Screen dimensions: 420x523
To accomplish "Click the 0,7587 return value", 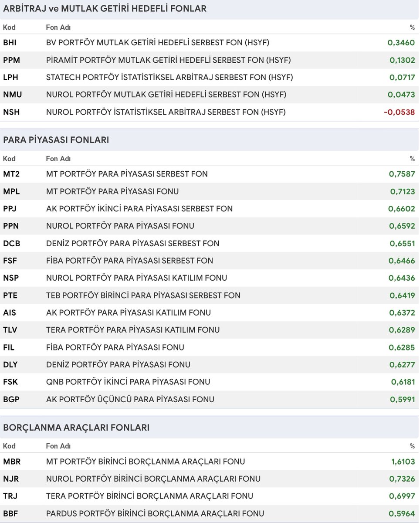I will (402, 174).
